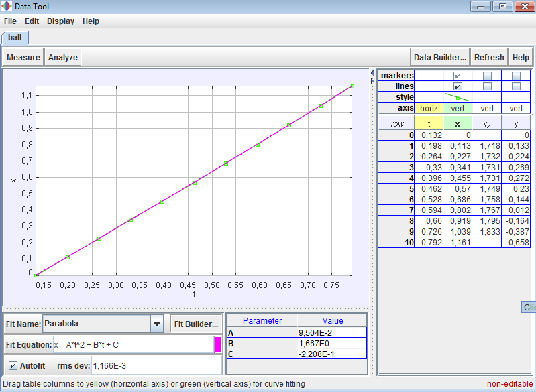Maximize the Data Tool window
Viewport: 536px width, 392px height.
point(502,7)
